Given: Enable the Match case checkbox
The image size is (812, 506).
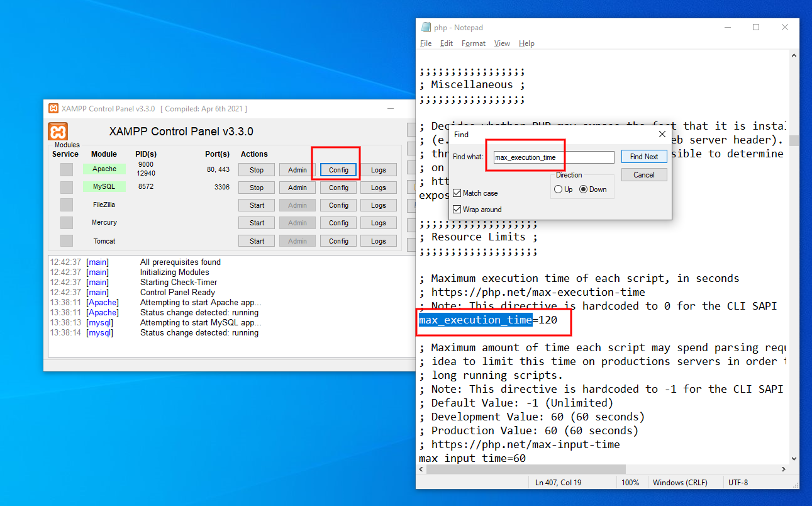Looking at the screenshot, I should click(457, 193).
